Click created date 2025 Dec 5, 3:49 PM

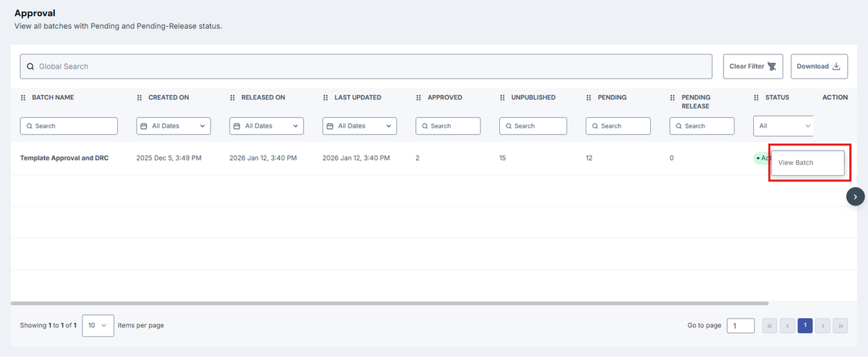coord(169,158)
